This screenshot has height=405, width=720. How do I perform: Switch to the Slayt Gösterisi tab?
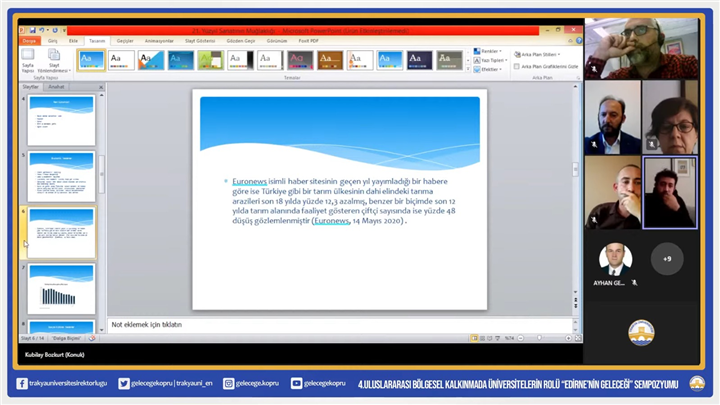200,41
